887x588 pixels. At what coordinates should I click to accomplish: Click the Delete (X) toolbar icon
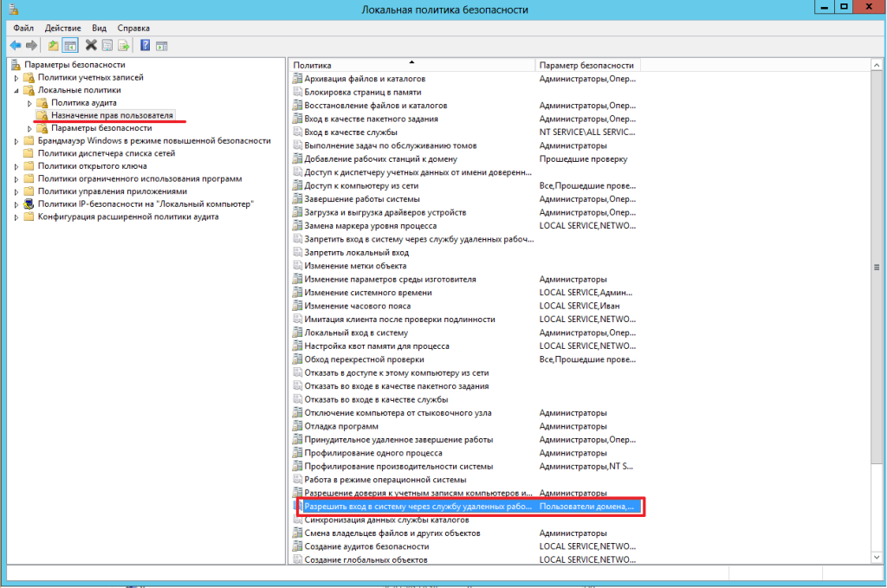pyautogui.click(x=91, y=46)
